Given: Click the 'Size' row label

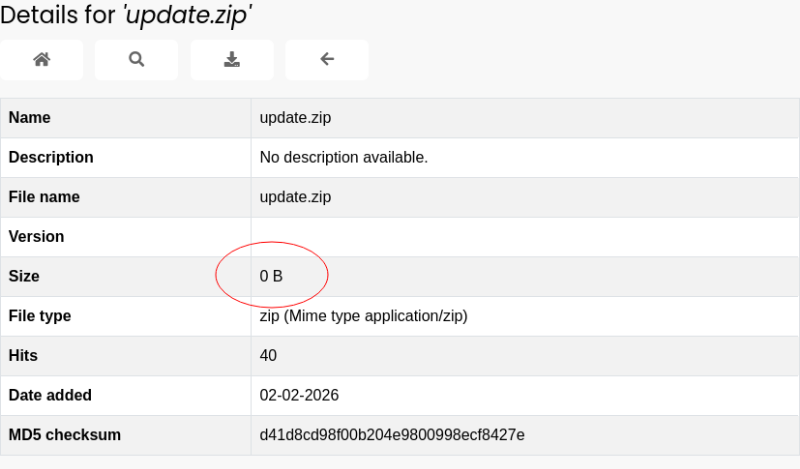Looking at the screenshot, I should click(x=24, y=276).
